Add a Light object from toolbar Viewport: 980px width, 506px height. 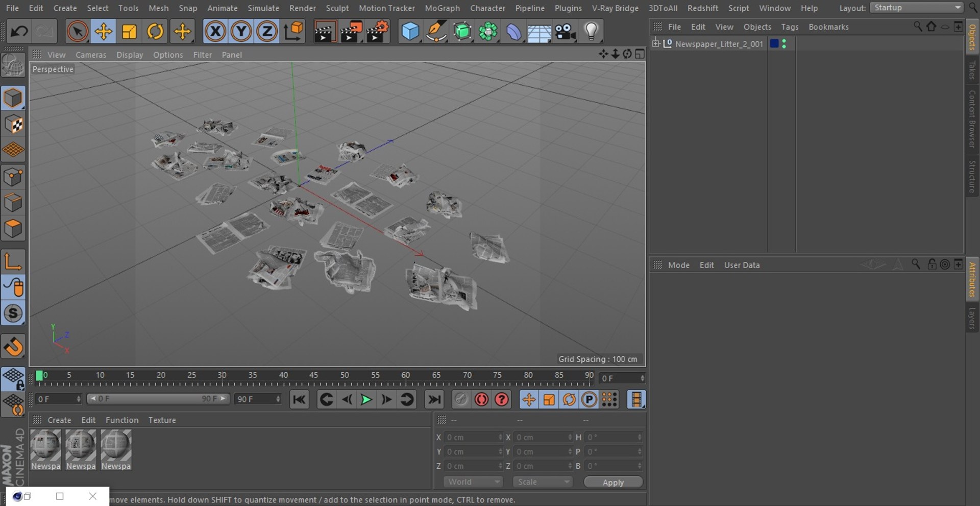click(x=591, y=32)
